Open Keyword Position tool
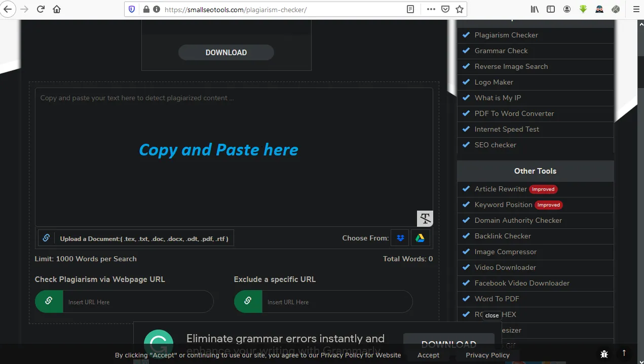 [x=503, y=205]
